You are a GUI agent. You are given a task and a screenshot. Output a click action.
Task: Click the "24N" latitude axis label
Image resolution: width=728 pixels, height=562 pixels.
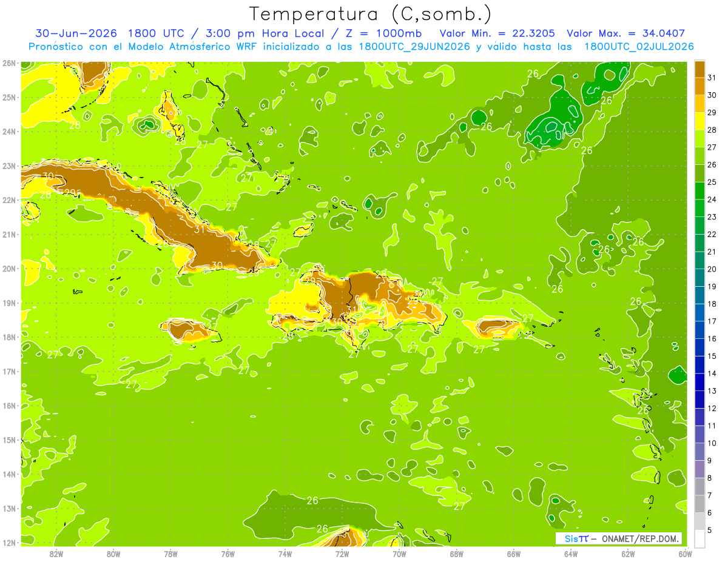pos(9,132)
